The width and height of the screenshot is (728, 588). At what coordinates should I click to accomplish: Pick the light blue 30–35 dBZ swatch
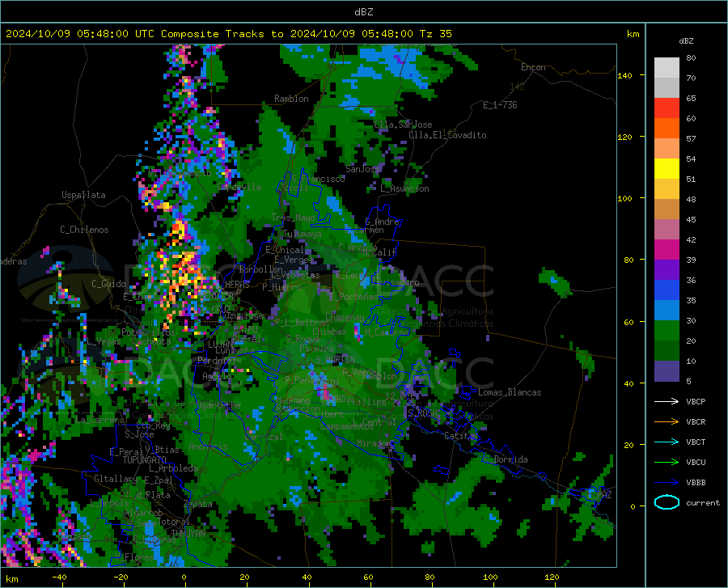(x=667, y=311)
